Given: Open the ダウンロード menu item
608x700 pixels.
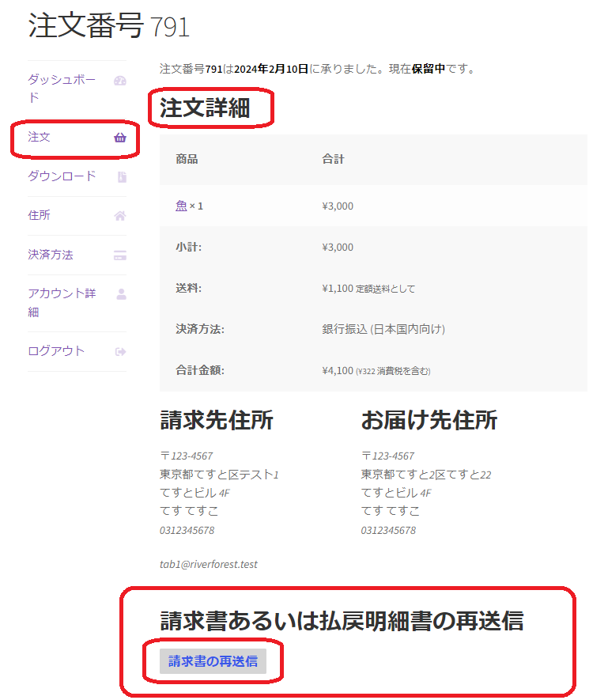Looking at the screenshot, I should point(62,176).
